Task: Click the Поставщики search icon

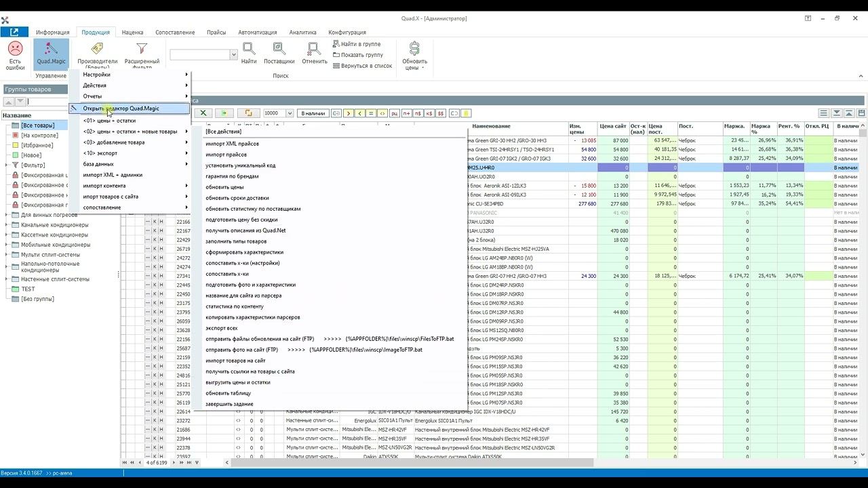Action: 279,49
